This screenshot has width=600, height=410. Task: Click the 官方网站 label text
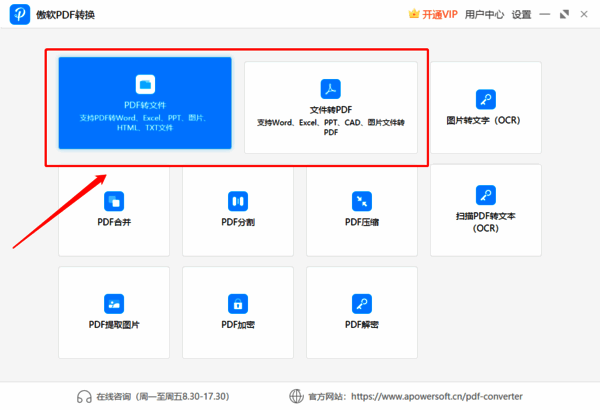tap(326, 397)
